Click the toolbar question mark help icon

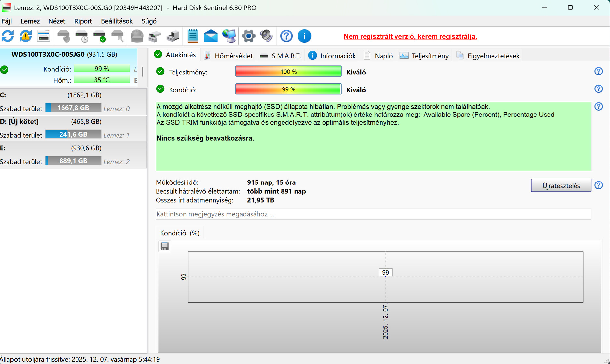[286, 36]
